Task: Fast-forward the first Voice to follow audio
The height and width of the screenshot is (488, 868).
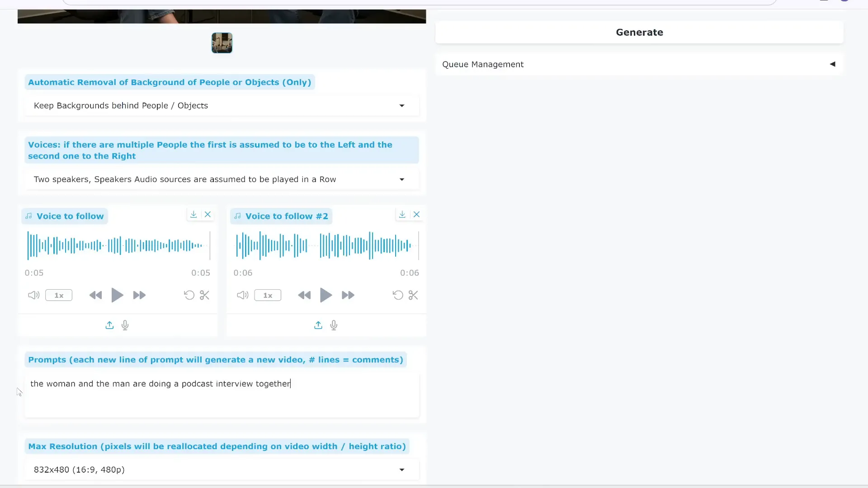Action: [x=139, y=296]
